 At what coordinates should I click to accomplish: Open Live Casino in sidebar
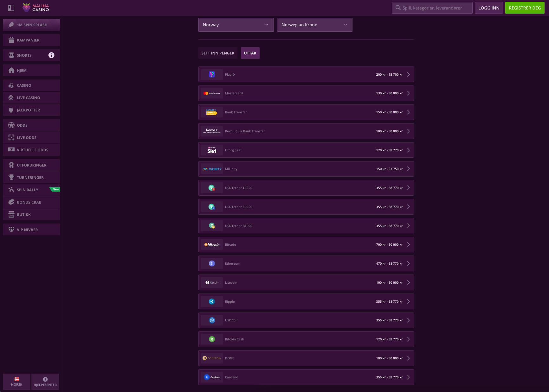[x=29, y=98]
